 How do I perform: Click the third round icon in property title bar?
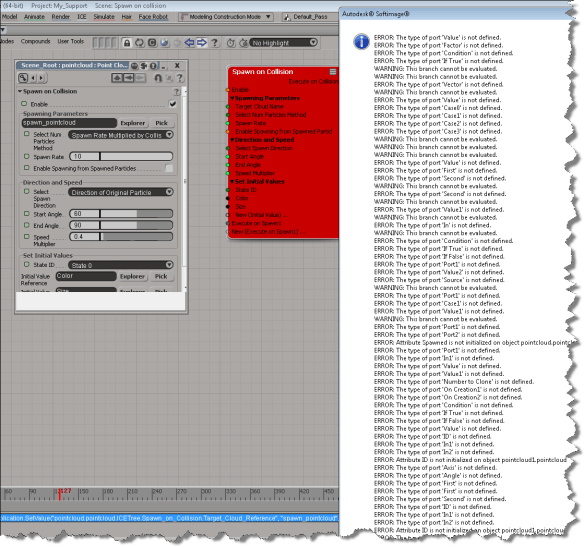coord(153,66)
